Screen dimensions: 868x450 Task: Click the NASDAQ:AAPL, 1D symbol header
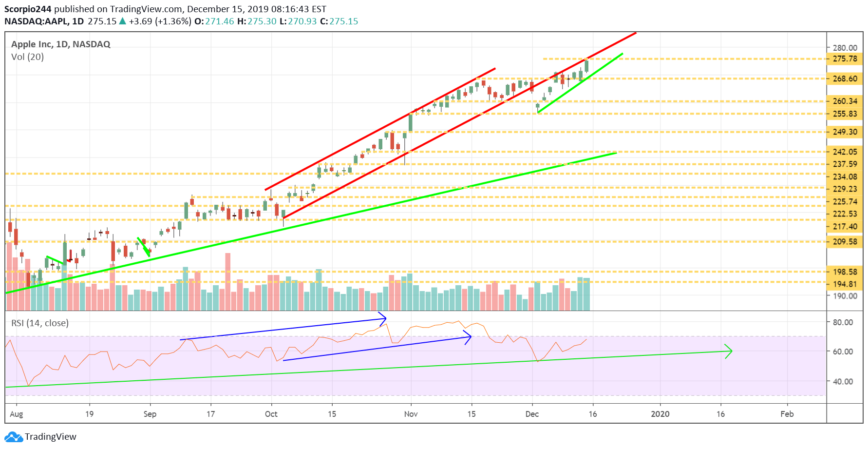click(x=44, y=21)
